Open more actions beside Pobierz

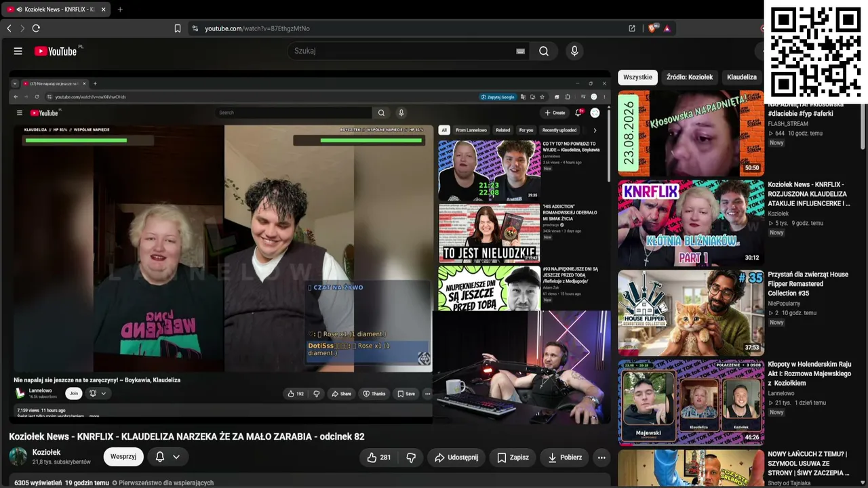[601, 457]
